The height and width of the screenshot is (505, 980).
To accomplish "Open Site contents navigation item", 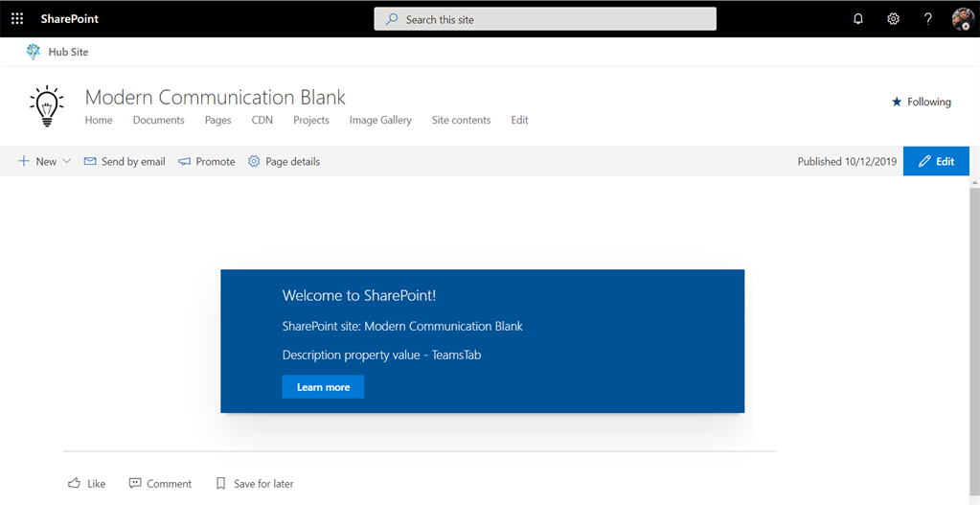I will (461, 120).
